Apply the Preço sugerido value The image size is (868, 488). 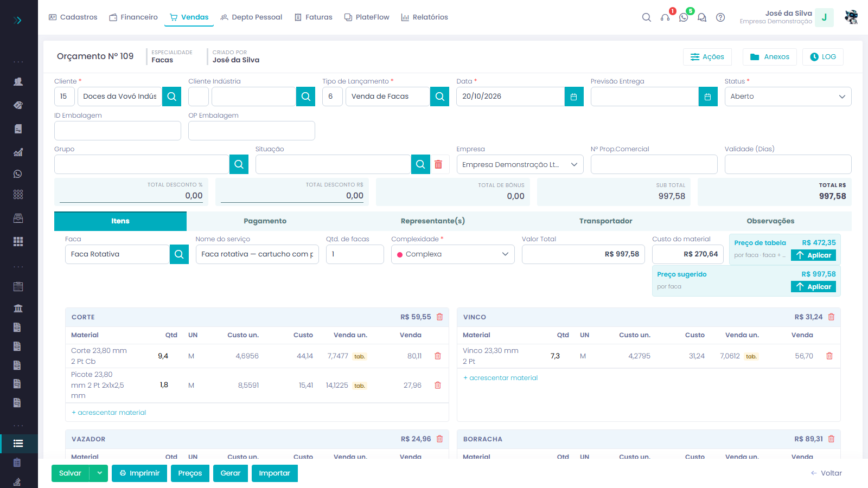click(813, 287)
